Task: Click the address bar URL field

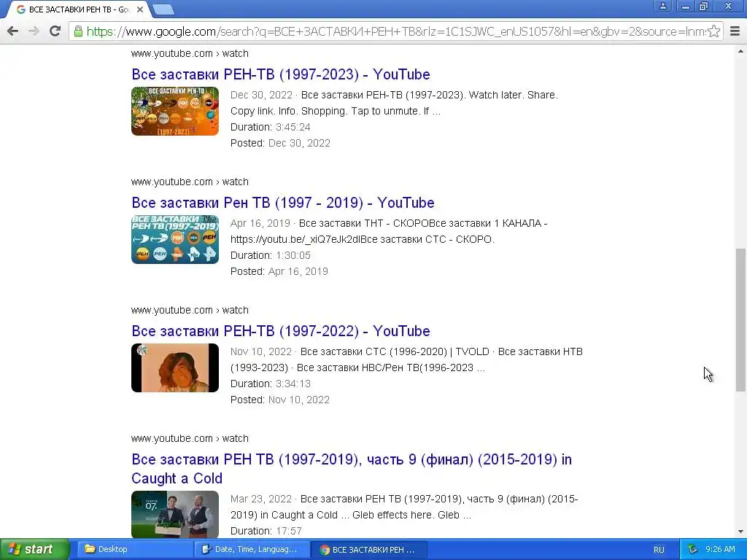Action: 395,31
